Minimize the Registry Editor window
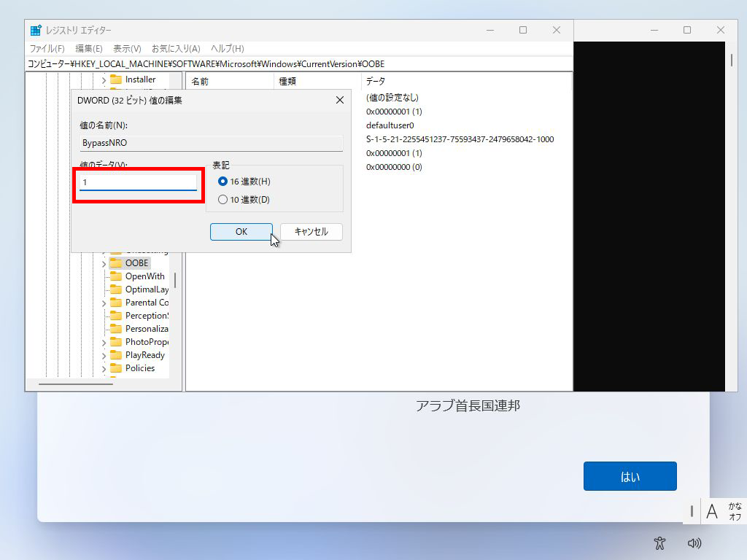 point(489,30)
